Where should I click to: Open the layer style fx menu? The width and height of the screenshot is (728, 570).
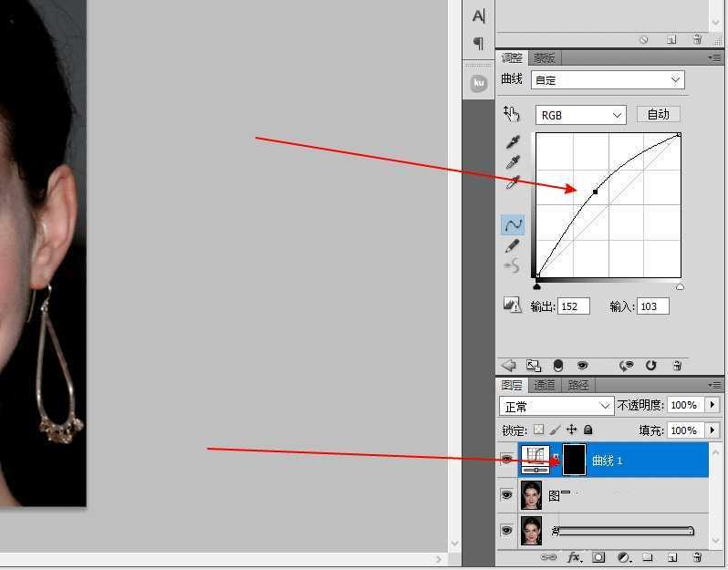point(575,556)
